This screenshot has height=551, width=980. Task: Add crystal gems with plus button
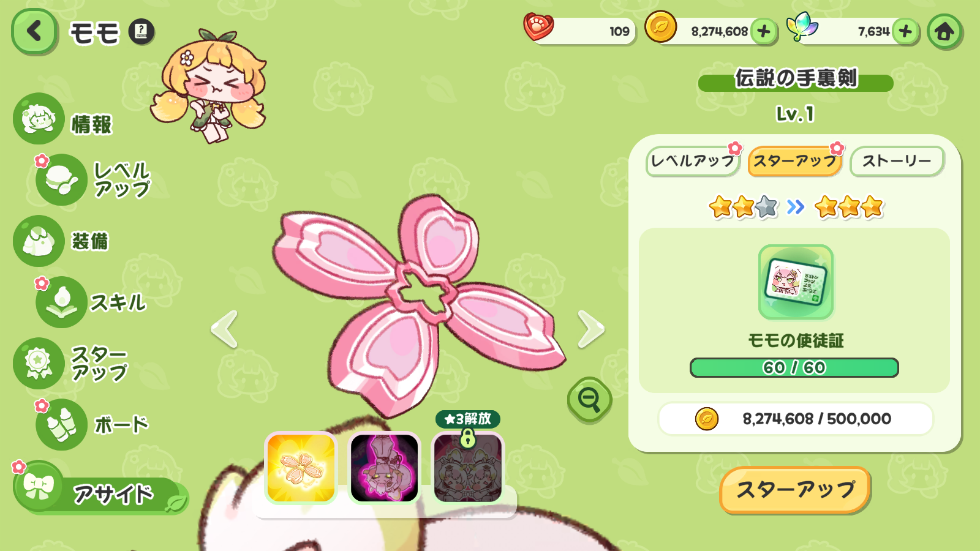(905, 31)
